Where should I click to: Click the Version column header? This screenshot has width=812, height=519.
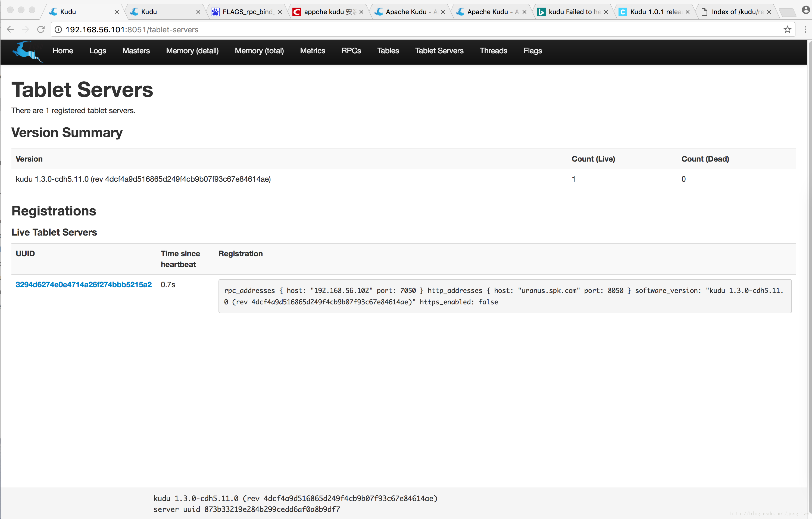click(x=29, y=159)
